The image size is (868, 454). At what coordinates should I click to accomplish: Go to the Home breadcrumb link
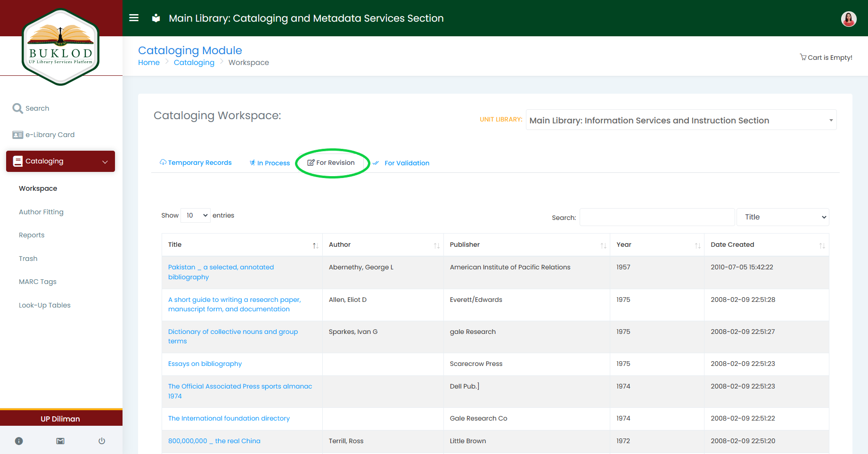tap(148, 63)
